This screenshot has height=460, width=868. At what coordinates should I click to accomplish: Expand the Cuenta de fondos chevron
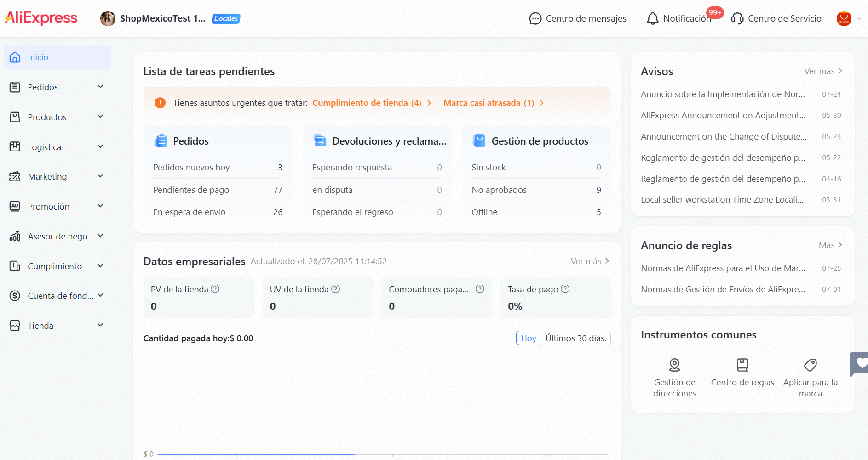click(x=100, y=295)
